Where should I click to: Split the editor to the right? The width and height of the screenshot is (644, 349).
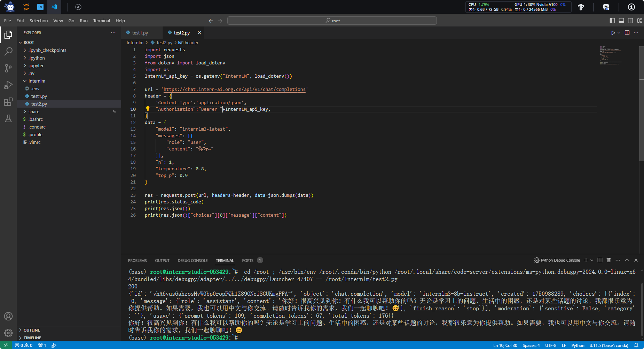627,33
